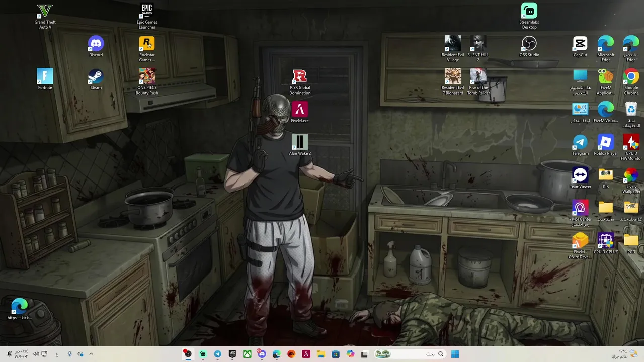Click the OBS Studio taskbar icon

tap(188, 354)
